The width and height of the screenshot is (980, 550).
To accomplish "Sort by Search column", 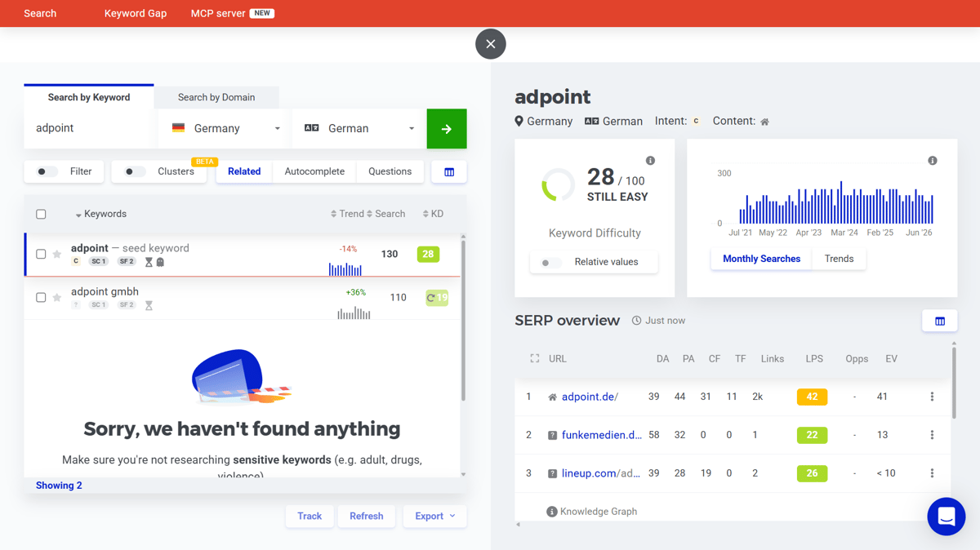I will [x=386, y=215].
